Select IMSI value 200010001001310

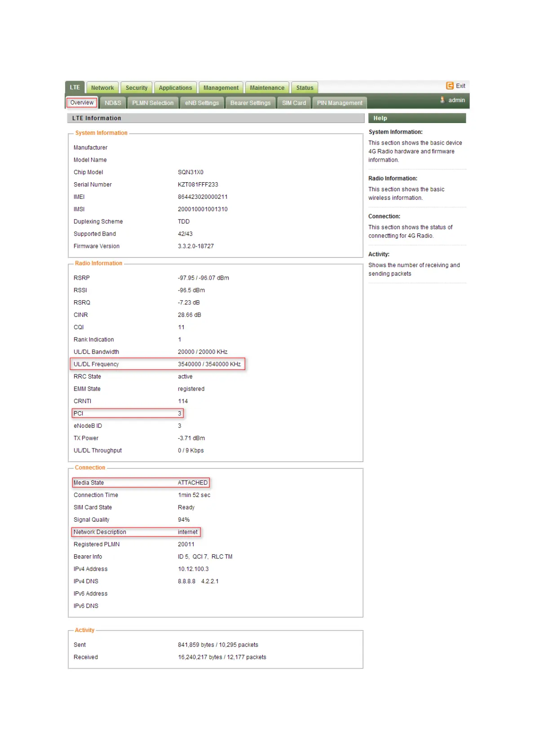click(x=203, y=209)
